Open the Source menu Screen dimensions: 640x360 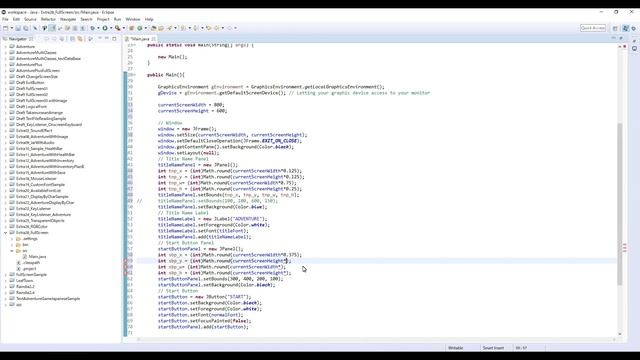pyautogui.click(x=30, y=19)
